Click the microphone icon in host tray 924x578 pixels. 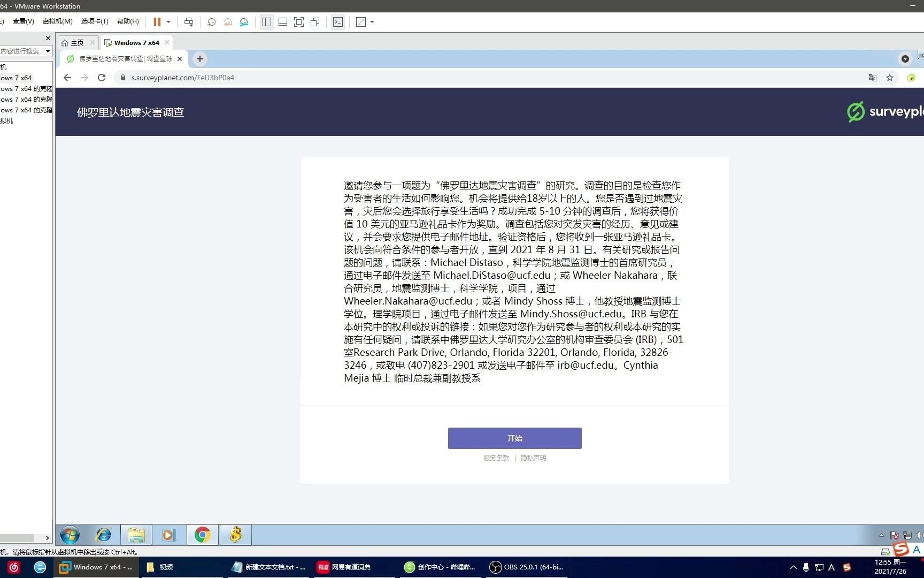click(806, 567)
